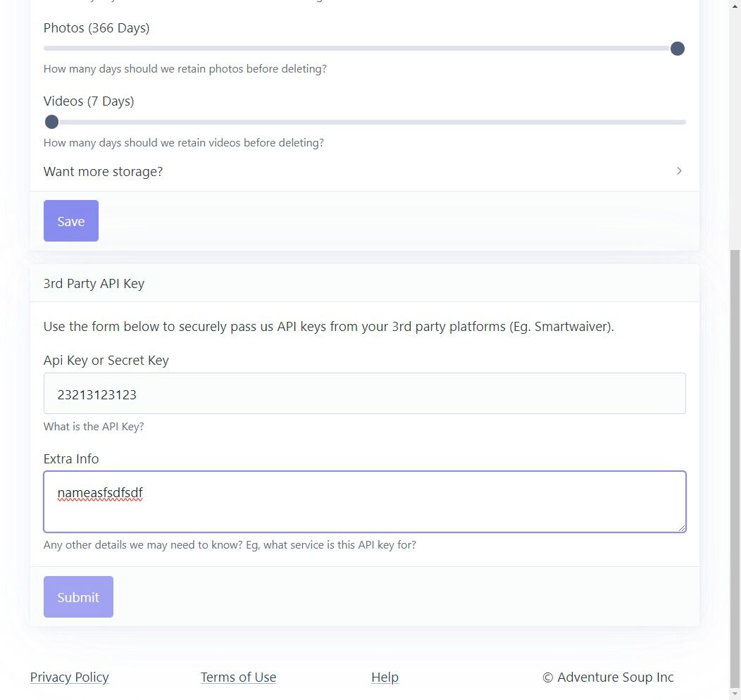Click the middle of Photos slider track

(364, 49)
